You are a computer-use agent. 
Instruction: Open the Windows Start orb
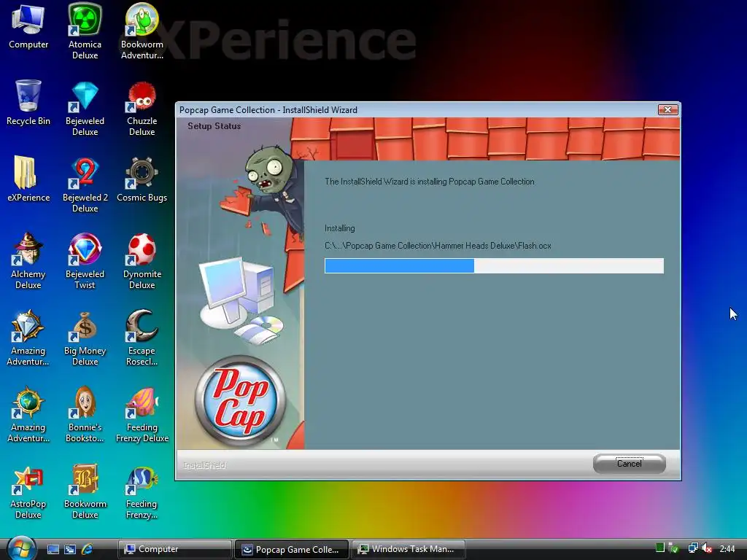(21, 548)
